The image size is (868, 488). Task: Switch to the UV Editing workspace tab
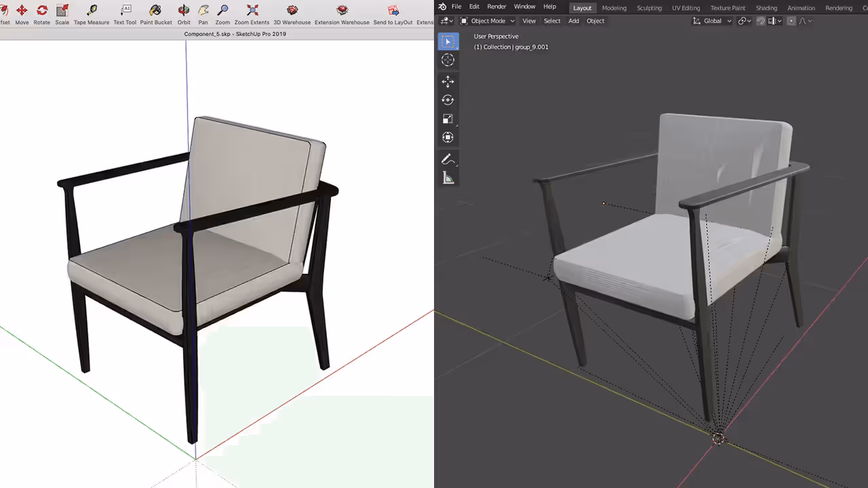[686, 7]
